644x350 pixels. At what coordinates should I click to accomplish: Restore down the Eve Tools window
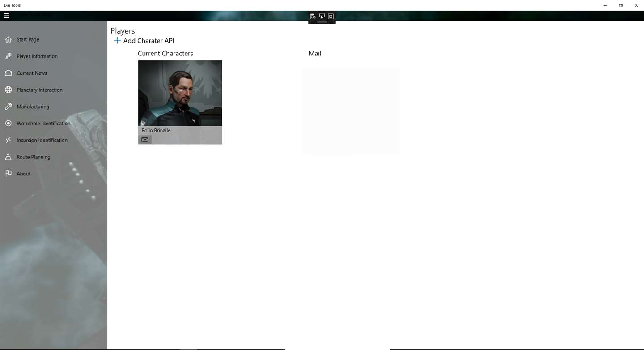coord(621,5)
